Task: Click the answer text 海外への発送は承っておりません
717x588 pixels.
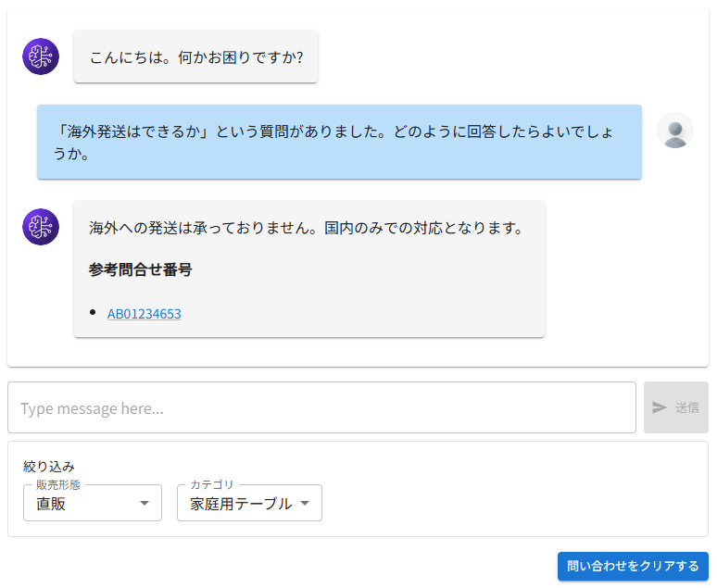Action: (307, 227)
